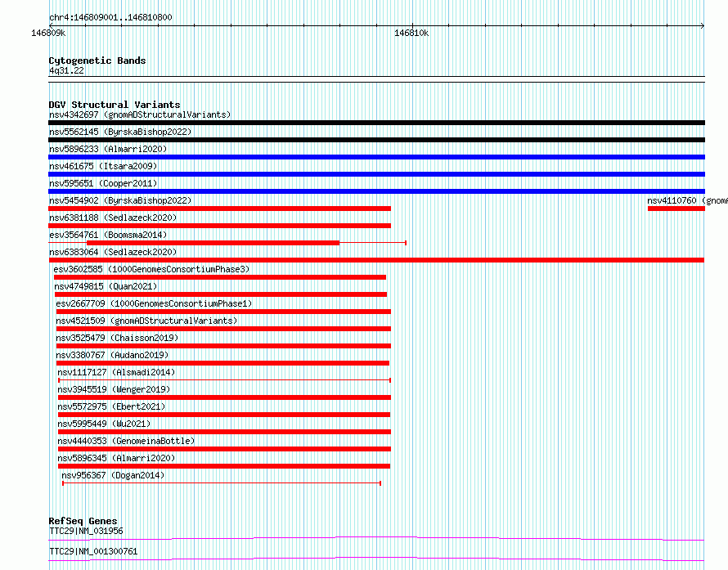Open variant nsv956367 Dogan2014 label

click(113, 475)
